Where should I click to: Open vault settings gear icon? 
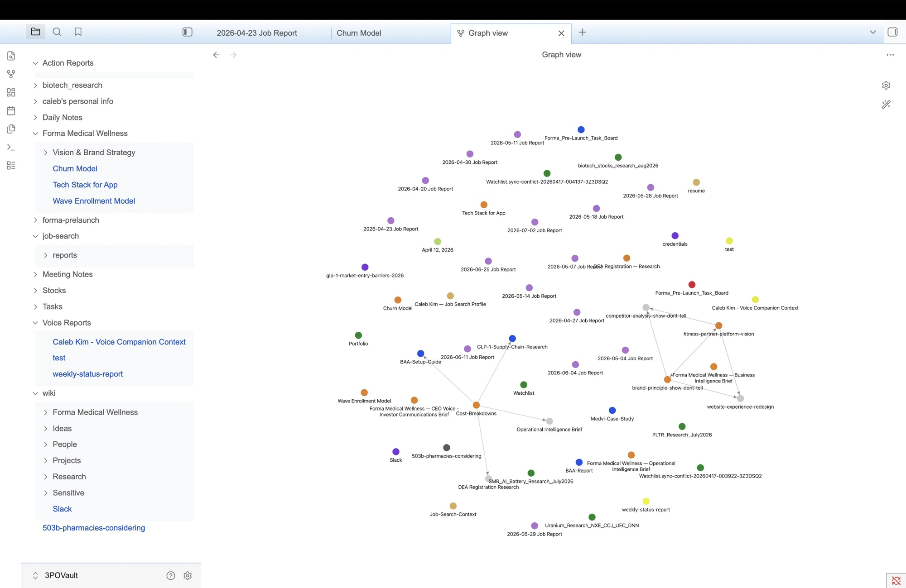[x=188, y=575]
